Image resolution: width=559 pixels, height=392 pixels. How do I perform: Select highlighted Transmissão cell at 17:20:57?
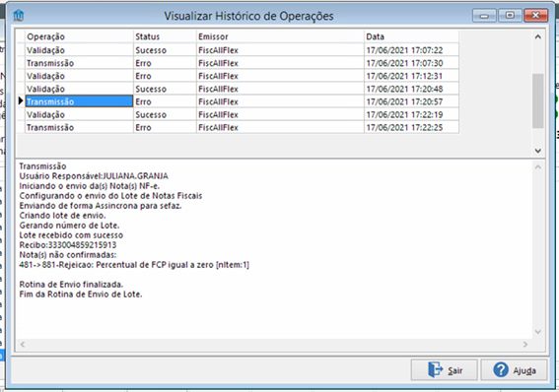click(79, 101)
